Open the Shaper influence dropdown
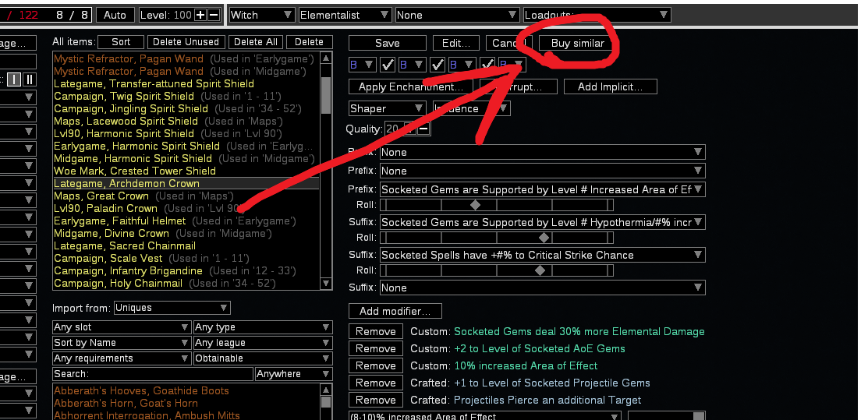 coord(388,108)
